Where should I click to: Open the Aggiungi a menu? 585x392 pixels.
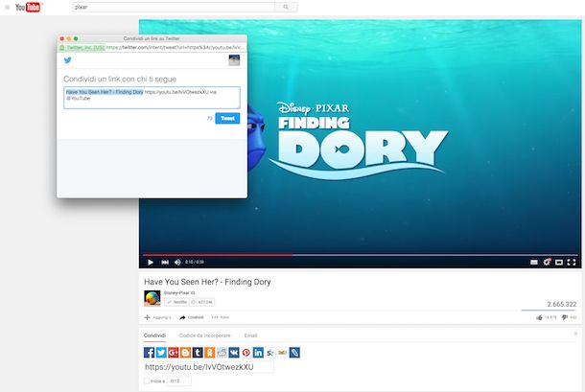click(158, 317)
